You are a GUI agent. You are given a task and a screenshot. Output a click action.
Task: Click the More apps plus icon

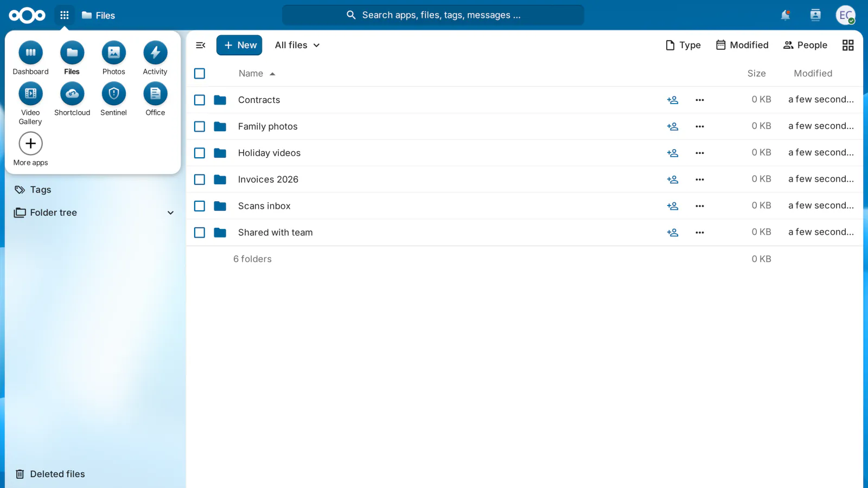click(x=30, y=144)
